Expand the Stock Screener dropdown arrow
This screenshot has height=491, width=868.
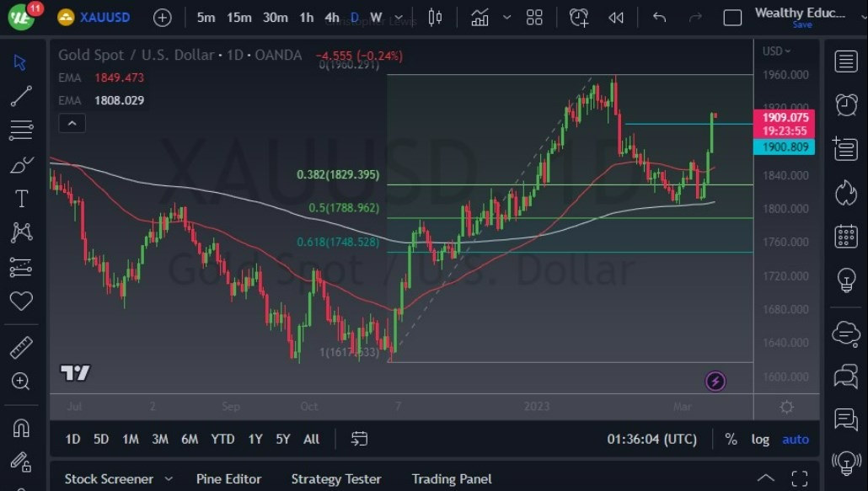coord(169,479)
